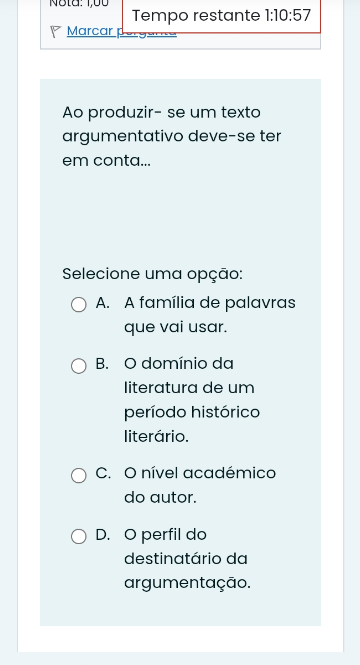Click the letter label 'D.'
360x665 pixels.
coord(103,535)
